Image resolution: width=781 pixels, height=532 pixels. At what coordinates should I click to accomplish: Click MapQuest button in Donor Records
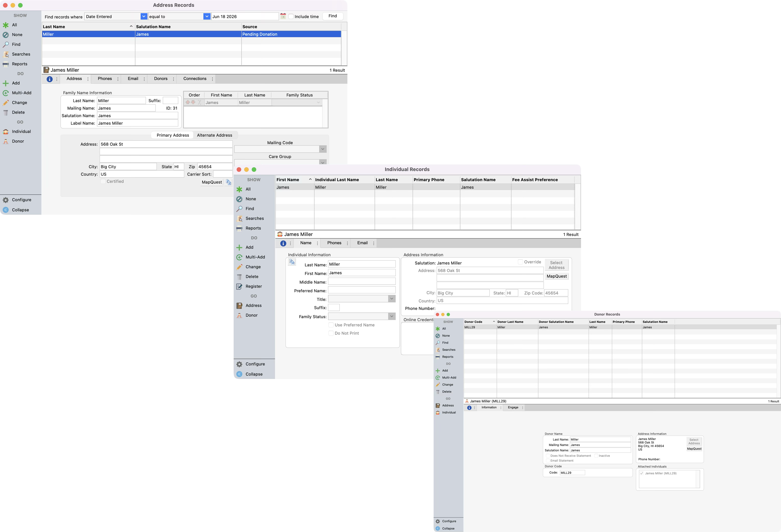coord(694,449)
